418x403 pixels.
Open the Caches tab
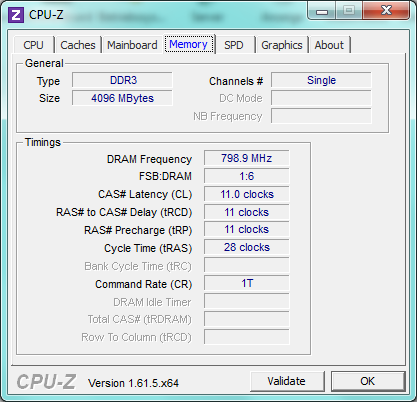(78, 45)
